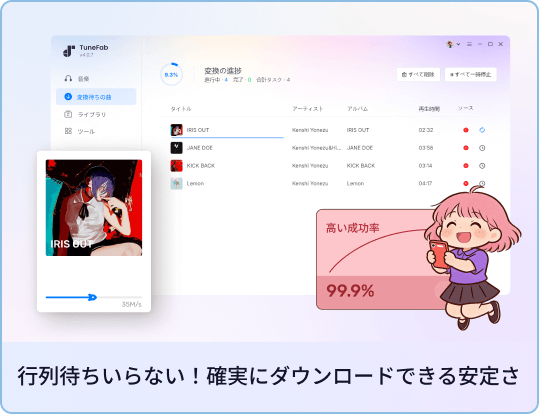Click the 02:32 duration for IRIS OUT
539x414 pixels.
(x=426, y=130)
